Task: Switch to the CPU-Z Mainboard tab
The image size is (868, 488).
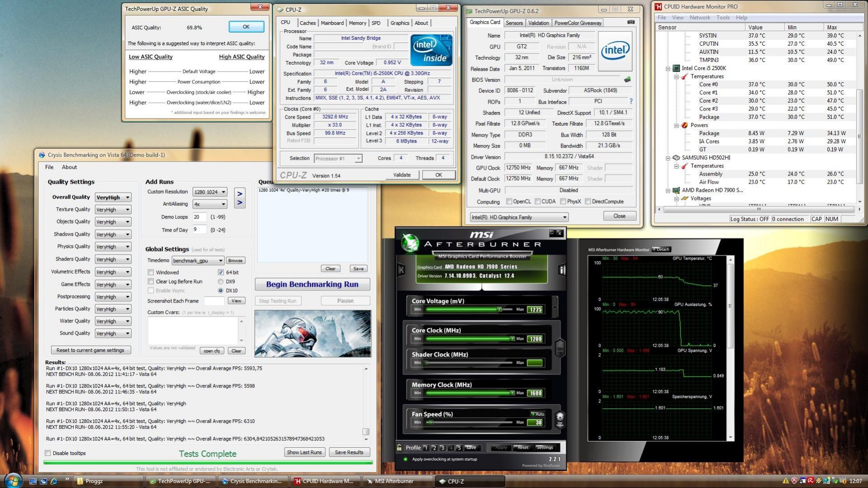Action: (x=332, y=23)
